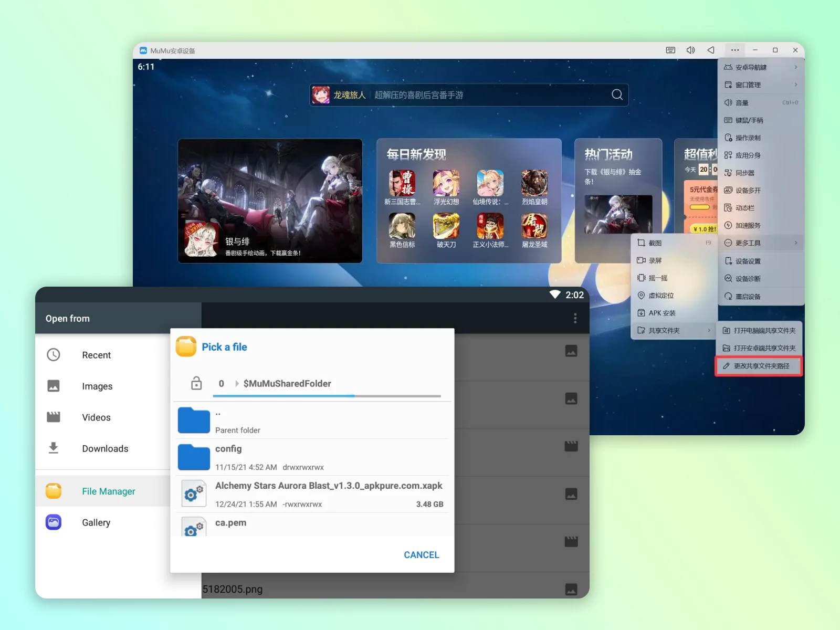Select Gallery in Open from sidebar
840x630 pixels.
103,522
